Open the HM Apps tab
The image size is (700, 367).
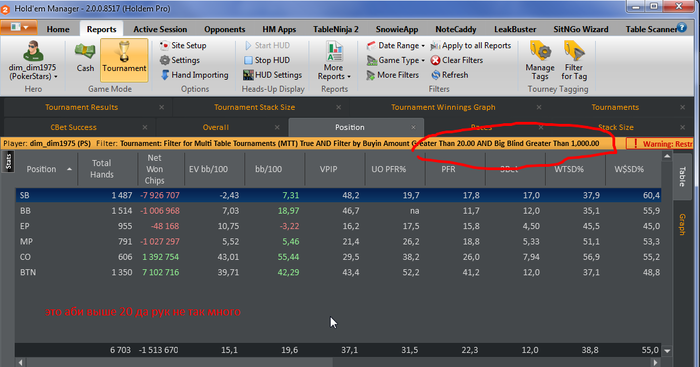pyautogui.click(x=279, y=29)
